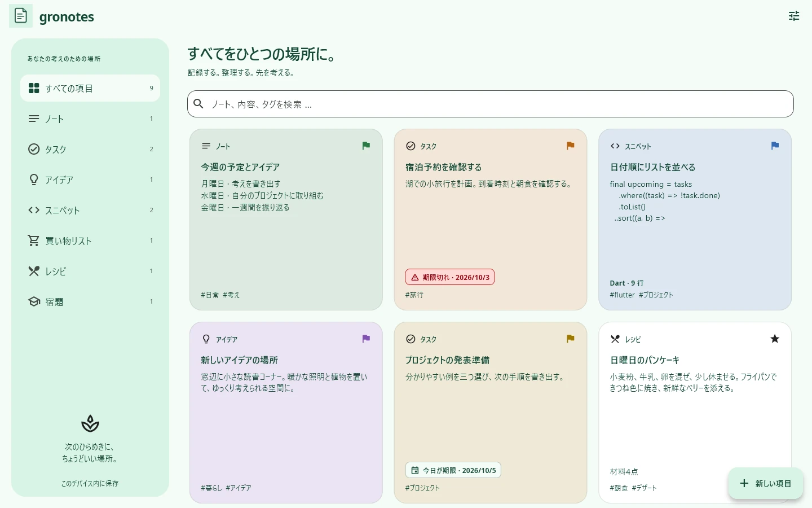This screenshot has height=508, width=812.
Task: Click the Dart · 9 行 label
Action: (x=626, y=283)
